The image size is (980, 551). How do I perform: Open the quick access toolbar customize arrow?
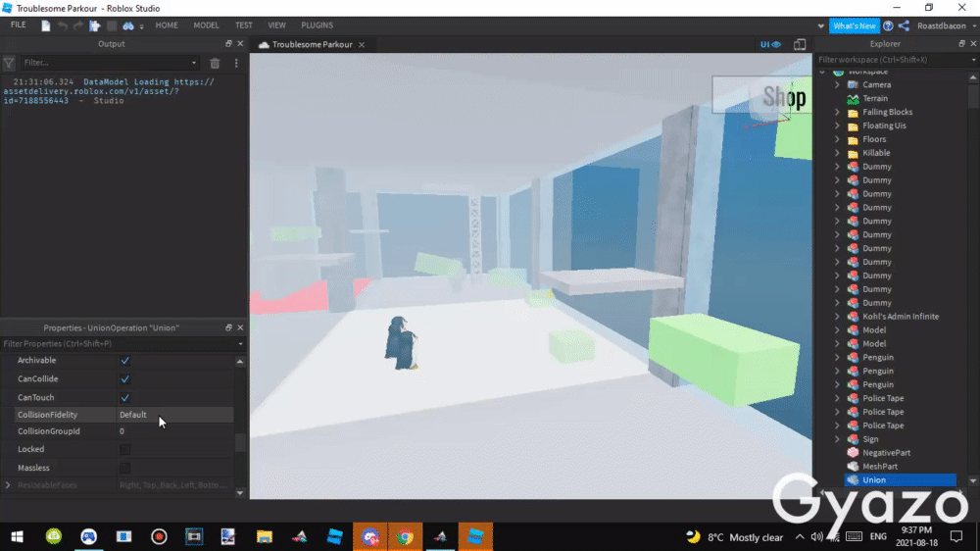click(x=142, y=26)
